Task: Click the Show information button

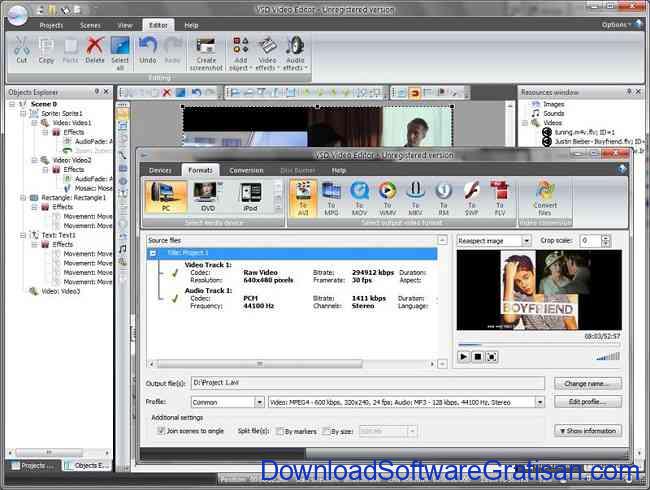Action: click(x=588, y=431)
